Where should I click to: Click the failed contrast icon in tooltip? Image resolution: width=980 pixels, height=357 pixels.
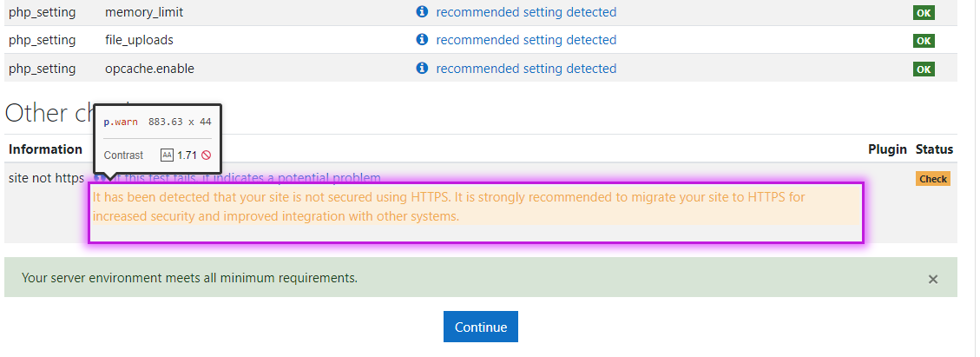click(207, 155)
